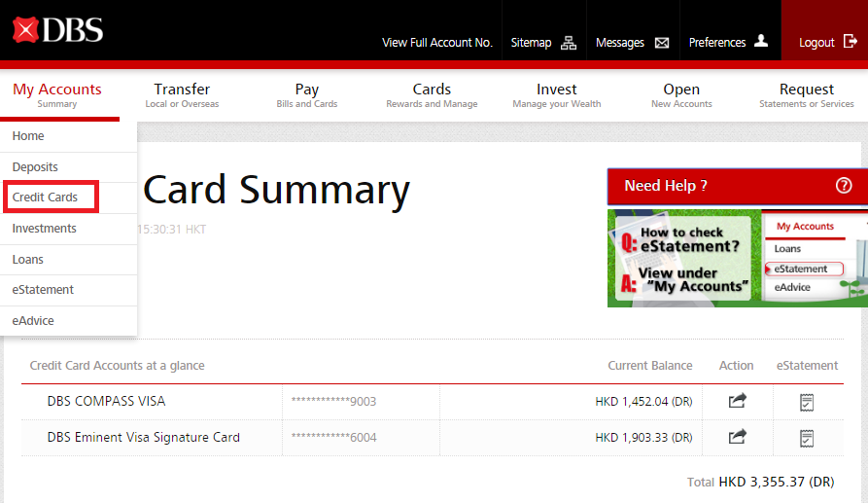Click action icon for DBS COMPASS VISA
This screenshot has width=868, height=503.
click(737, 401)
